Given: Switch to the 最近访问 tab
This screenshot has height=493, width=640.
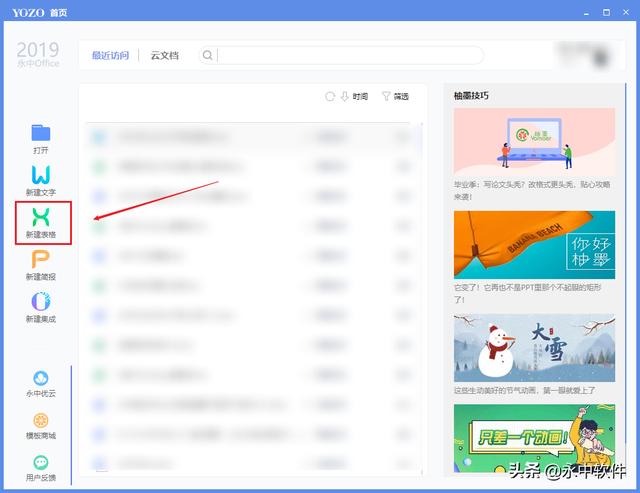Looking at the screenshot, I should pyautogui.click(x=110, y=56).
